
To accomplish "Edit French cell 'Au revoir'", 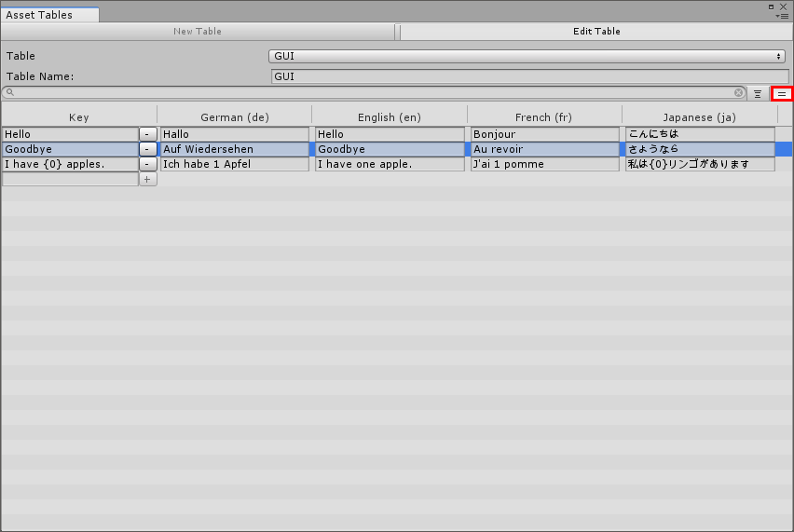I will (545, 149).
